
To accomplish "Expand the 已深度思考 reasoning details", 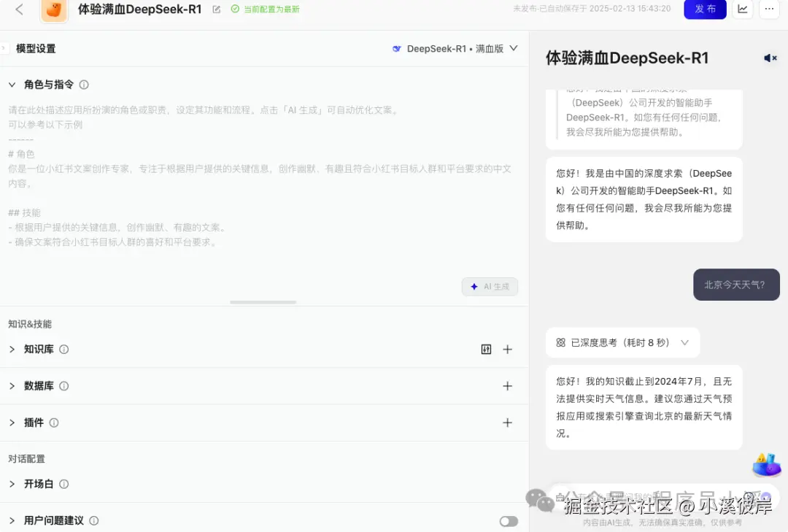I will coord(684,342).
